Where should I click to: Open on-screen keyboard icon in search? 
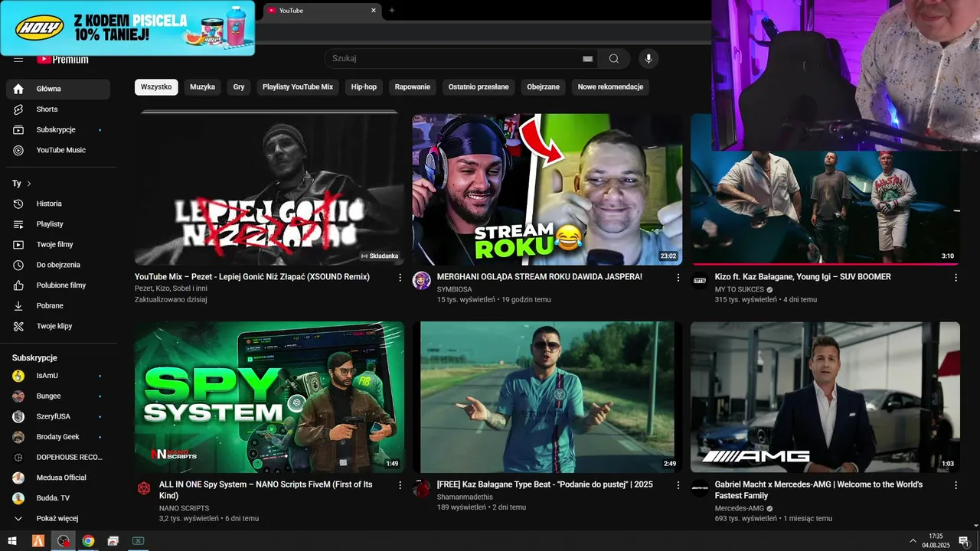pos(588,59)
